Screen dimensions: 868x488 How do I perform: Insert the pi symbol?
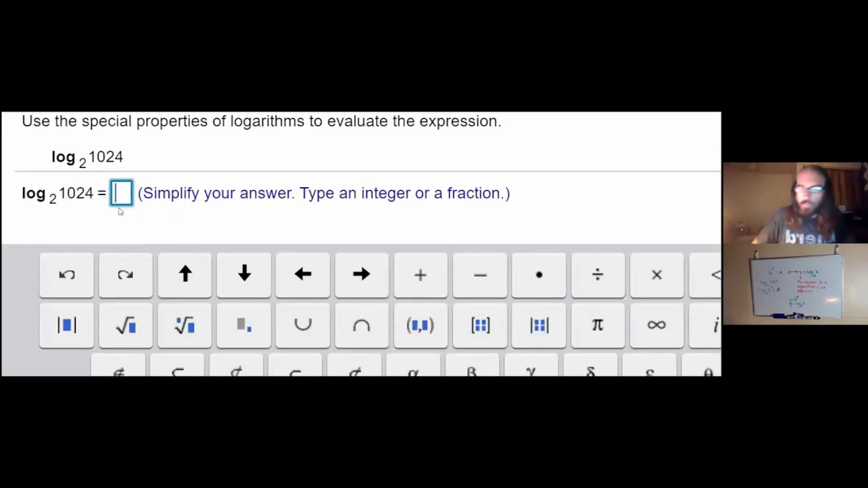(597, 326)
